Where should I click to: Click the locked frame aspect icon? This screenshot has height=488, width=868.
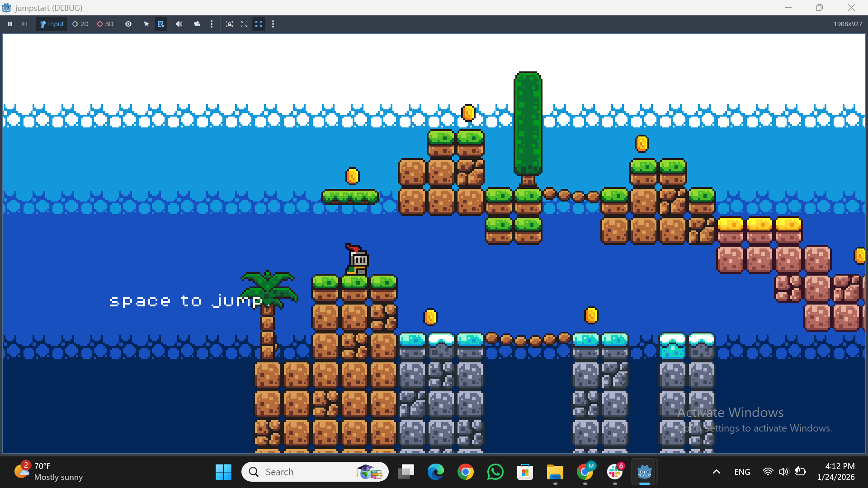coord(230,24)
